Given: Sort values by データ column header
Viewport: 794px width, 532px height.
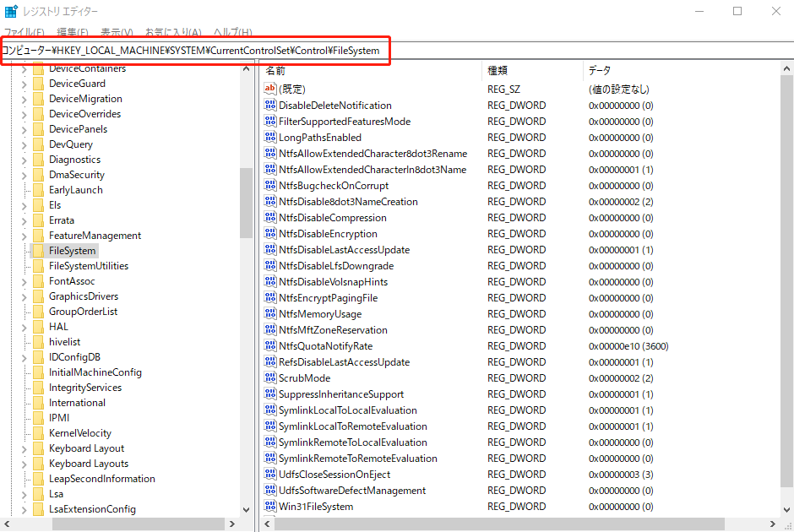Looking at the screenshot, I should [x=681, y=70].
